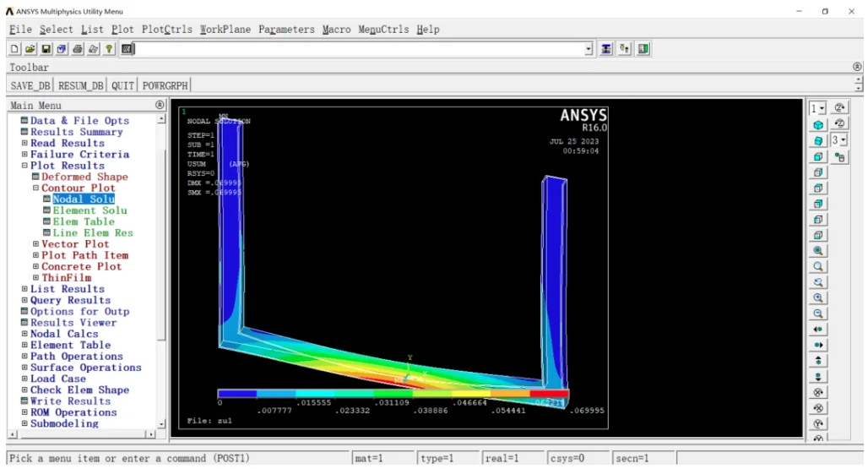Click the RESUM_DB toolbar button
The height and width of the screenshot is (469, 868).
point(80,86)
